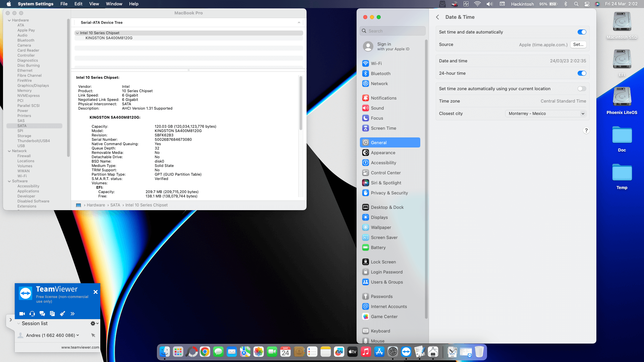This screenshot has width=644, height=362.
Task: Collapse the Serial-ATA Device Tree header chevron
Action: [x=299, y=22]
